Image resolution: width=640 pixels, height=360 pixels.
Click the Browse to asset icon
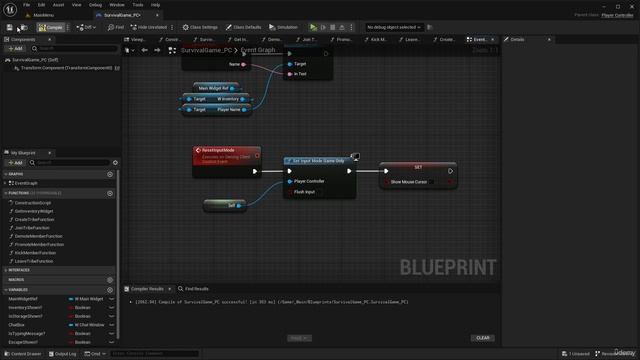24,27
